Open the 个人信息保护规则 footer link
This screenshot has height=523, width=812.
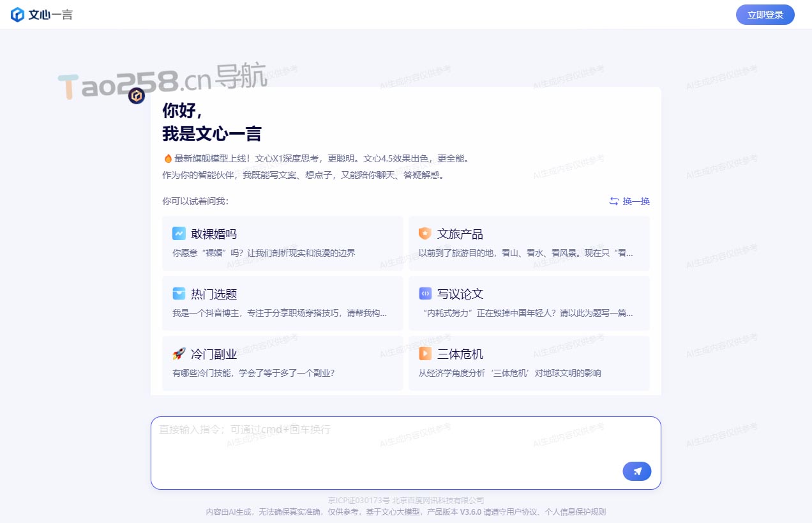click(x=576, y=512)
